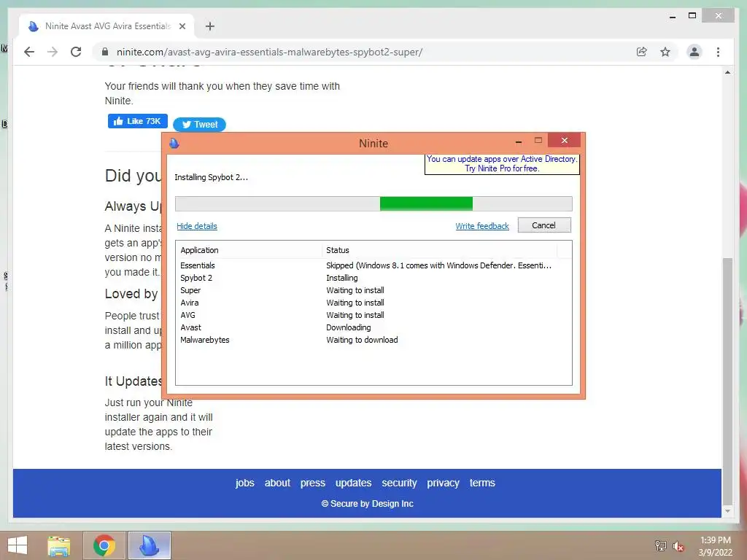Go back with the browser back arrow
The width and height of the screenshot is (747, 560).
click(x=29, y=52)
